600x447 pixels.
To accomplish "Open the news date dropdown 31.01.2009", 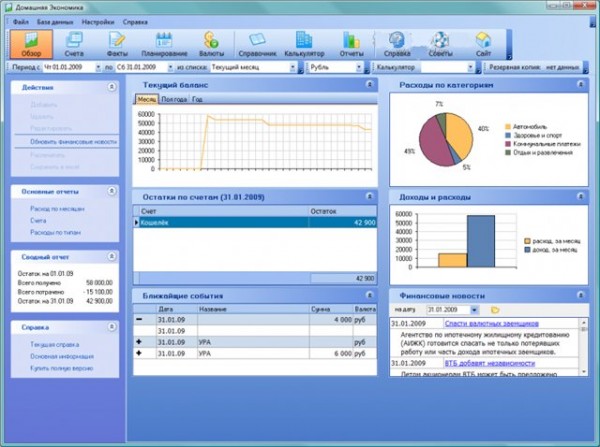I will [x=474, y=310].
